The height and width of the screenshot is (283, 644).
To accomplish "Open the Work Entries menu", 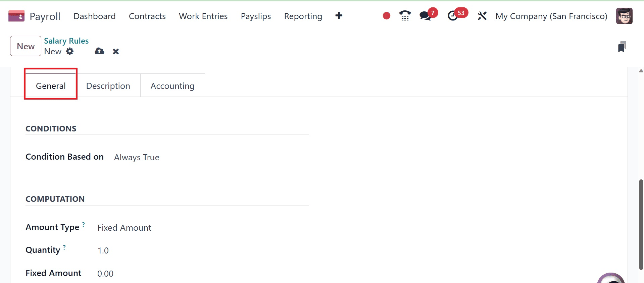I will 203,16.
